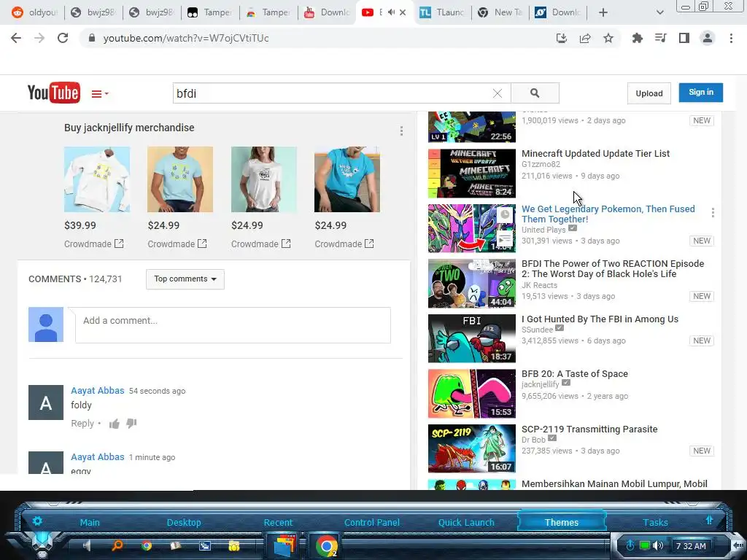Screen dimensions: 747x560
Task: Click the address bar URL
Action: [x=186, y=38]
